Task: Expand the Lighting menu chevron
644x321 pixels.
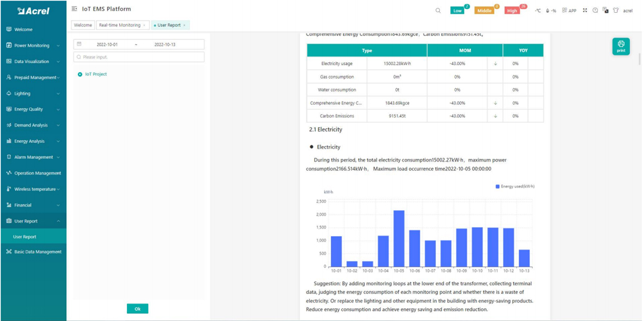Action: pos(59,93)
